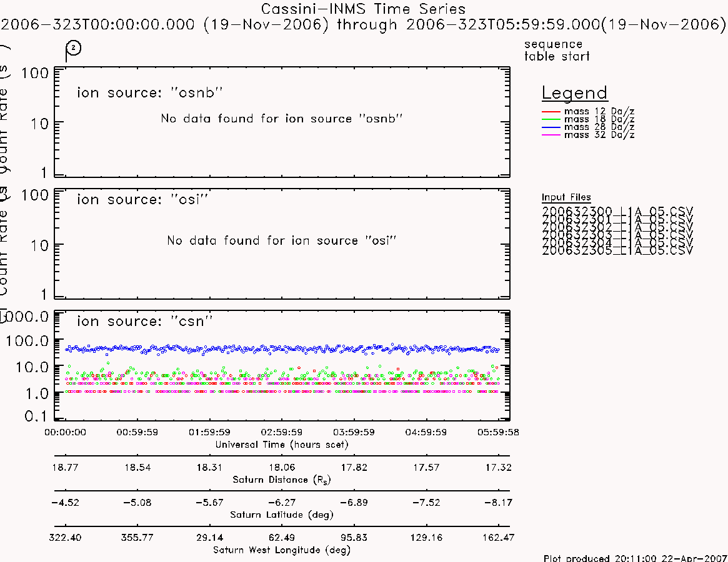Click the 05:59:58 time axis tick label
Screen dimensions: 728x562
point(498,432)
